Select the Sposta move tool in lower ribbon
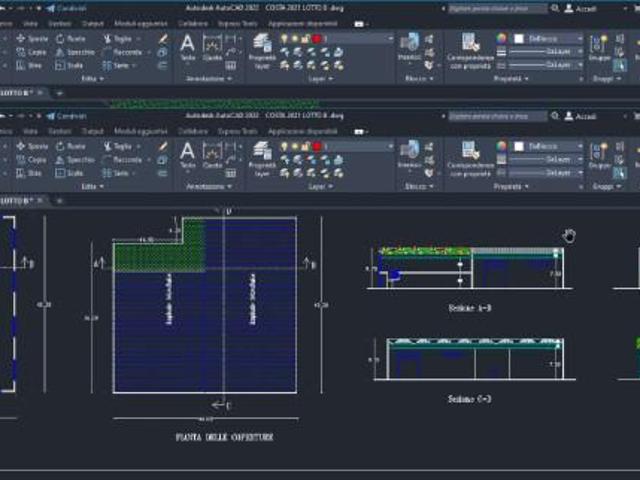The height and width of the screenshot is (480, 640). click(32, 146)
